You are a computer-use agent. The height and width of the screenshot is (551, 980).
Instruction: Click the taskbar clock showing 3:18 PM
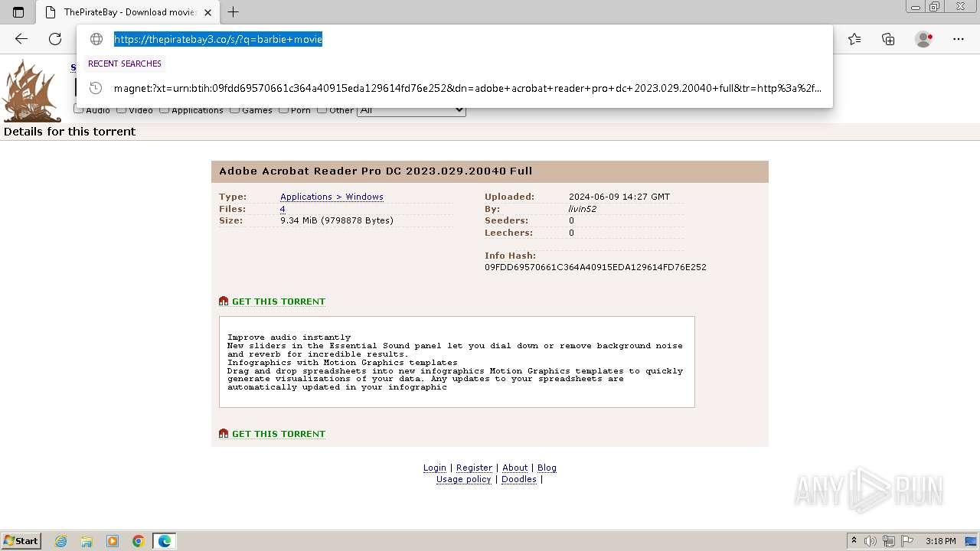click(x=941, y=541)
